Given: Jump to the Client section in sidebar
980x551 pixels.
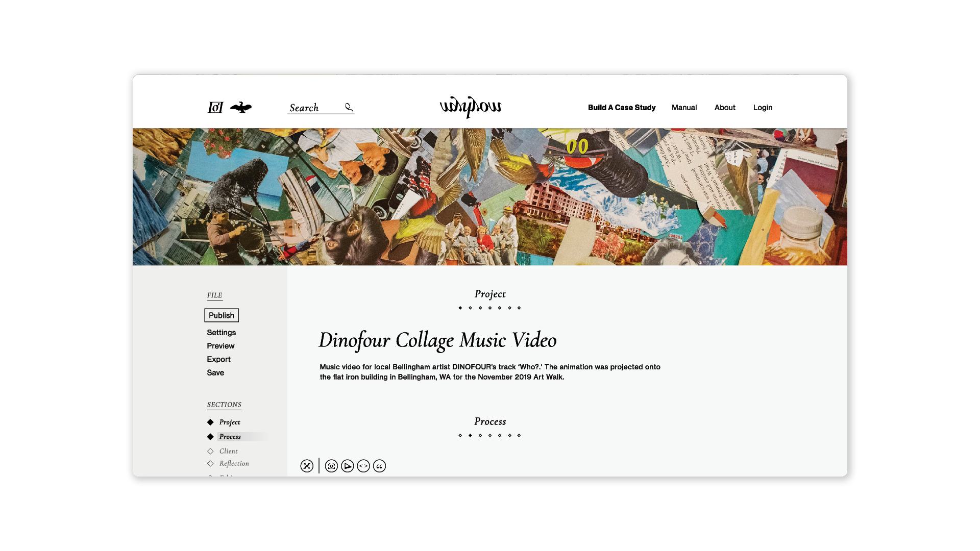Looking at the screenshot, I should point(229,451).
